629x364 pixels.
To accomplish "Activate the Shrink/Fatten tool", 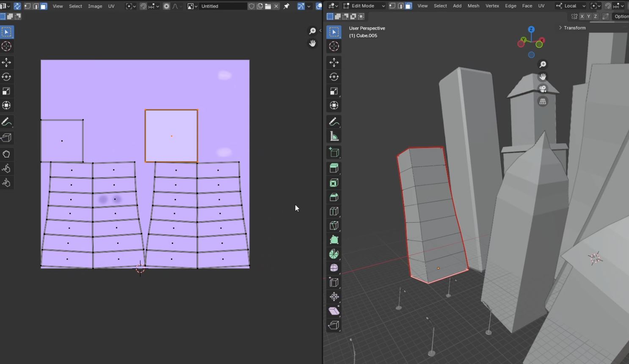I will point(334,297).
